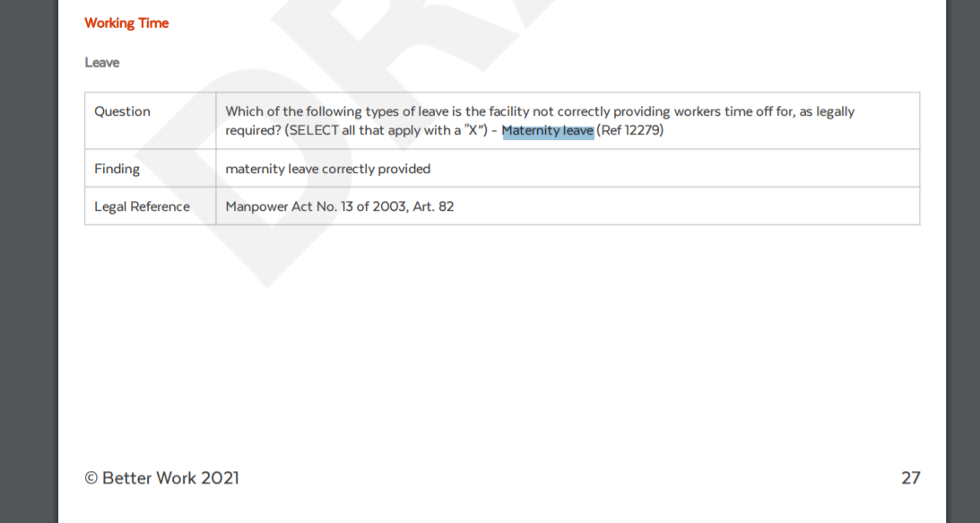The width and height of the screenshot is (980, 523).
Task: Click the dark gray left margin area
Action: 29,262
